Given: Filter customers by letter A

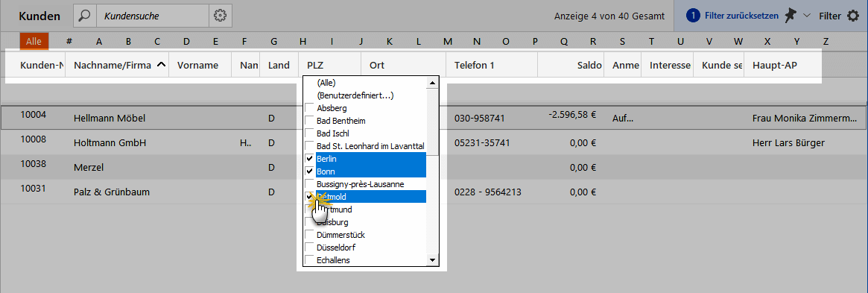Looking at the screenshot, I should click(x=99, y=41).
